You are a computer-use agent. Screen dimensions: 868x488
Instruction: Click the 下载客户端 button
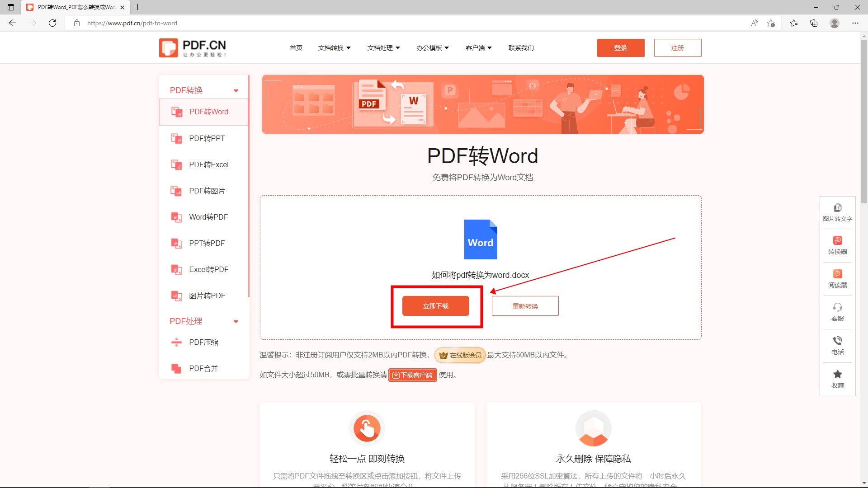[x=413, y=375]
